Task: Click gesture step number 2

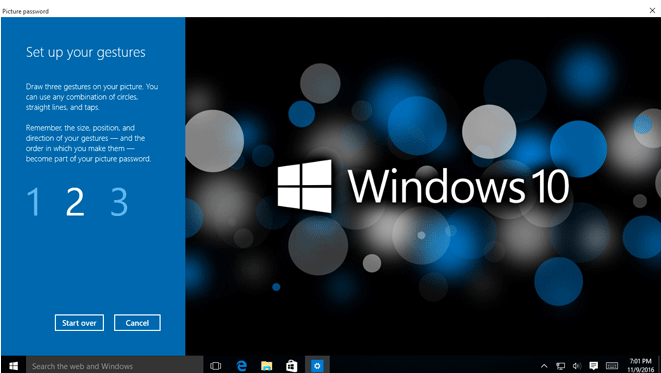Action: pyautogui.click(x=75, y=202)
